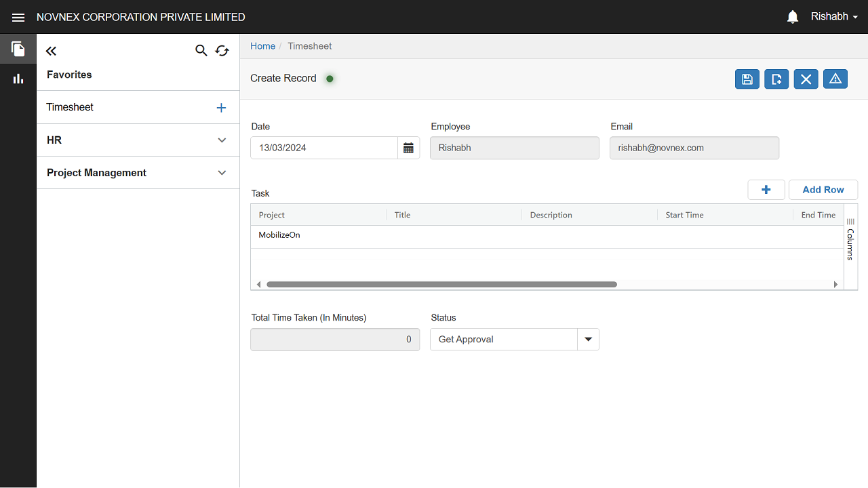Refresh the sidebar menu list
This screenshot has width=868, height=488.
click(222, 50)
